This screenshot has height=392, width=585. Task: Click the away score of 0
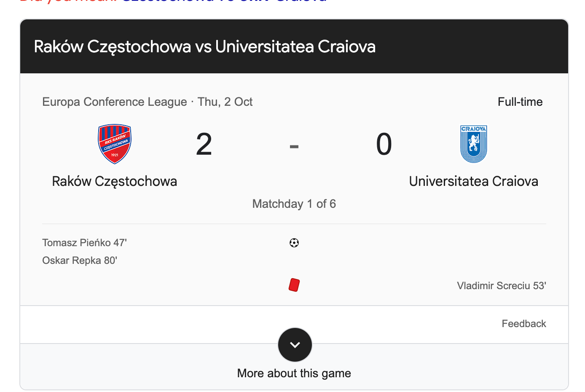coord(384,145)
